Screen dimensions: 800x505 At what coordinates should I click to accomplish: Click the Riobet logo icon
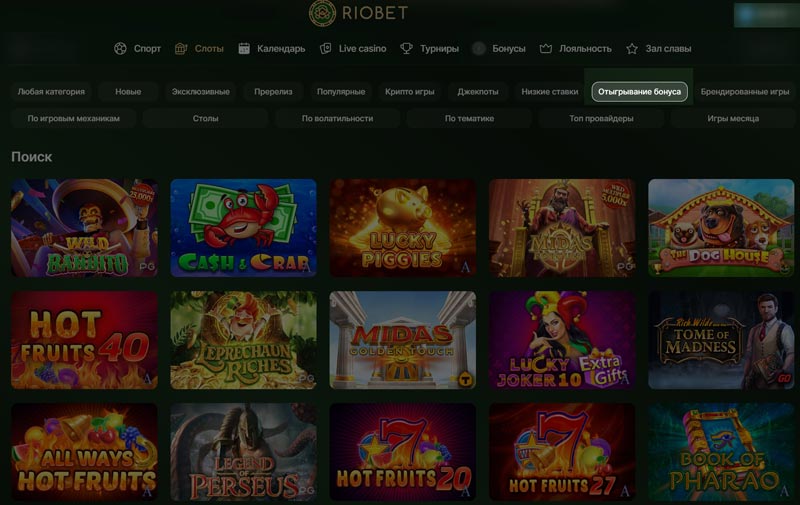coord(322,13)
